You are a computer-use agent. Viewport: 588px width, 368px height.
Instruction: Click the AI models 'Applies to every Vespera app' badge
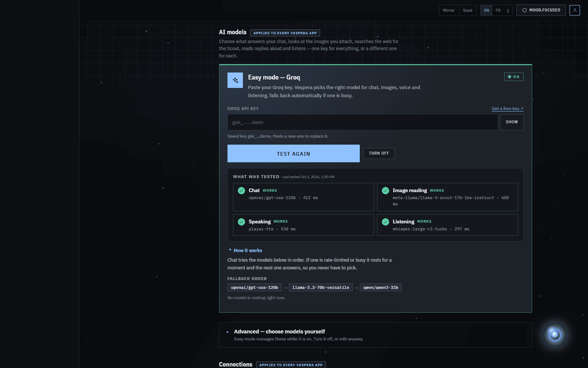click(285, 33)
